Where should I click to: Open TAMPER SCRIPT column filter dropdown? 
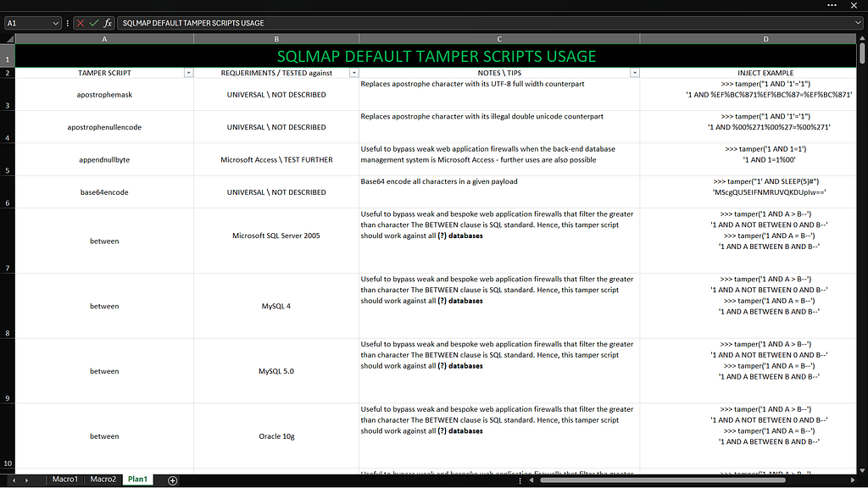click(187, 74)
